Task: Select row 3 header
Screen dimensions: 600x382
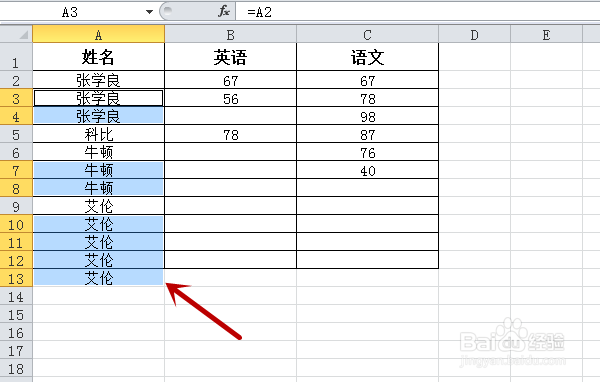Action: 16,98
